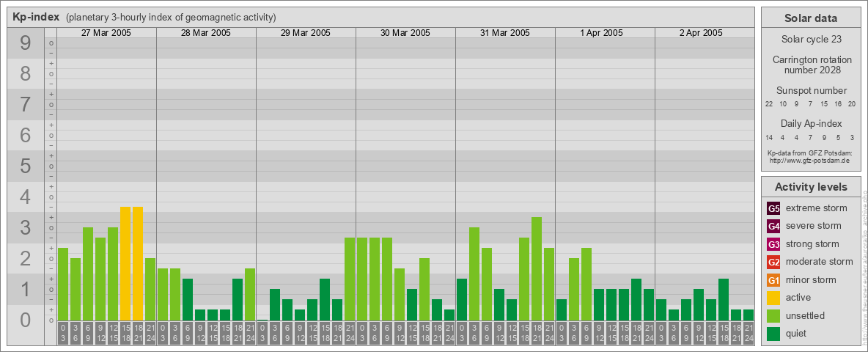Click the 3-6 bar on 31 Mar
The height and width of the screenshot is (352, 868).
pyautogui.click(x=474, y=274)
